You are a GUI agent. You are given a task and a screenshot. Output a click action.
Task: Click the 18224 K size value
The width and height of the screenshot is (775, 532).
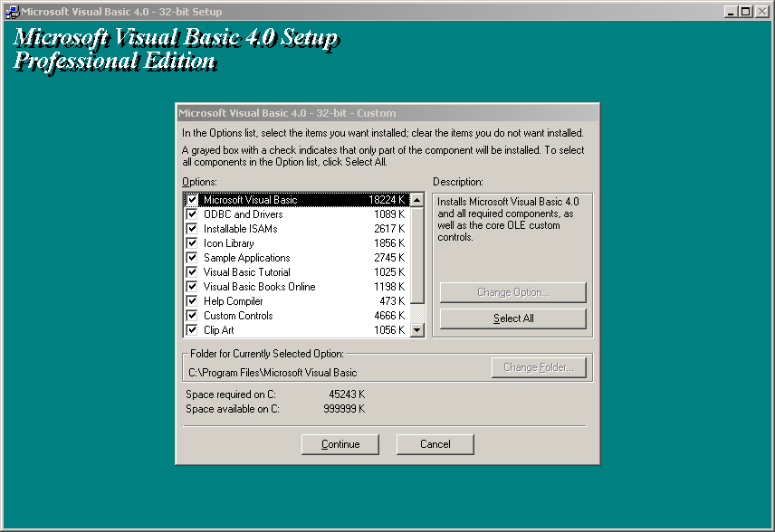pyautogui.click(x=387, y=200)
